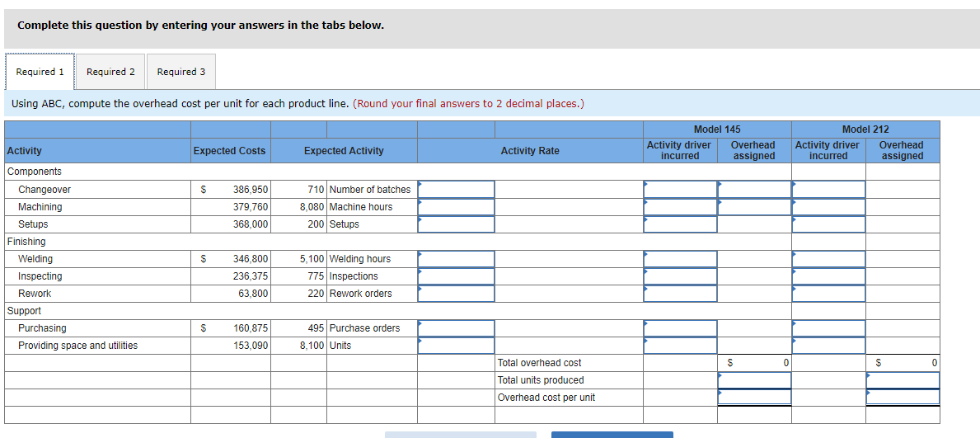
Task: Open the Required 3 tab
Action: pyautogui.click(x=181, y=72)
